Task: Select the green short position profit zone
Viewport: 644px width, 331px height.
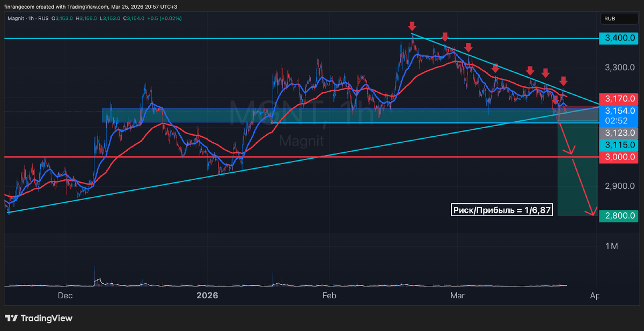Action: click(577, 170)
